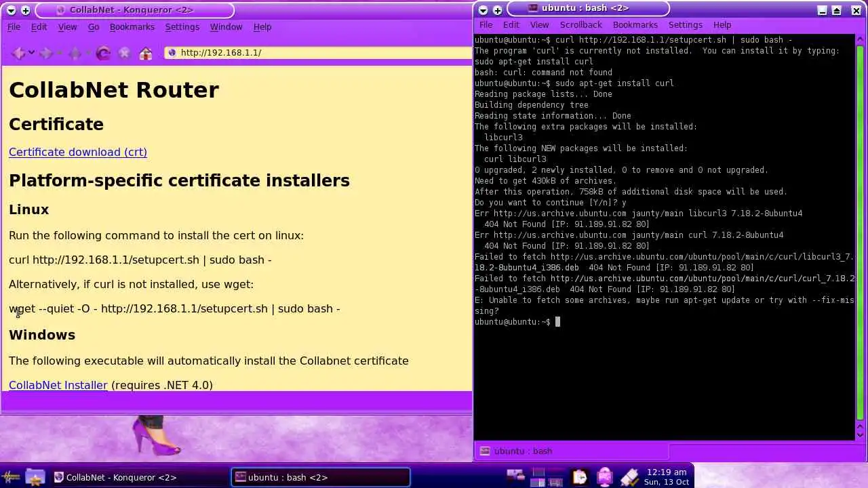Click the curl setupcert.sh command text
Screen dimensions: 868x488
[x=140, y=260]
